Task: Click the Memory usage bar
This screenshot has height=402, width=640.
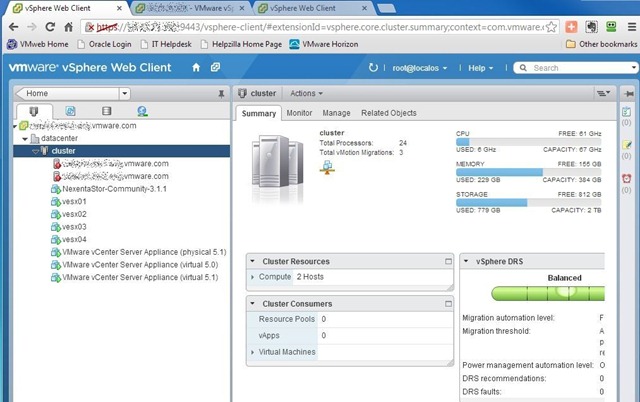Action: (528, 172)
